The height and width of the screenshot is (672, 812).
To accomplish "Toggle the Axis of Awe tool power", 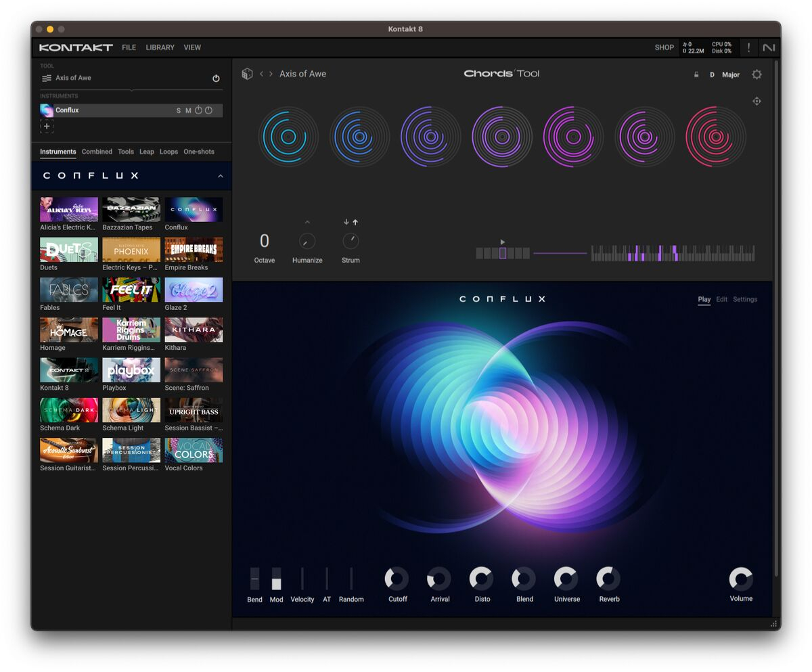I will (216, 79).
